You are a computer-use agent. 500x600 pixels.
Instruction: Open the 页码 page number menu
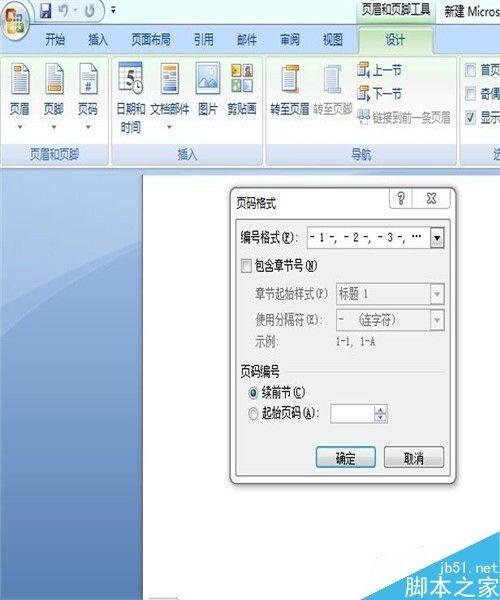coord(88,97)
